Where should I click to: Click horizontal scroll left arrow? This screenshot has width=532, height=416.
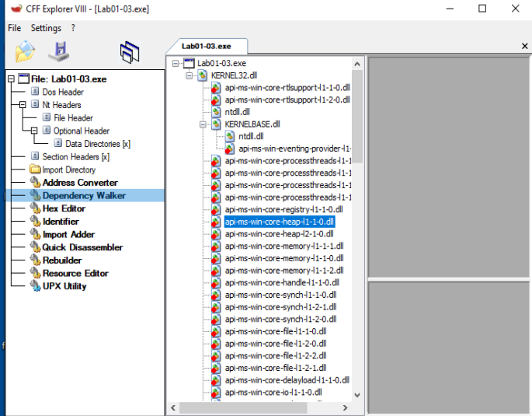173,407
